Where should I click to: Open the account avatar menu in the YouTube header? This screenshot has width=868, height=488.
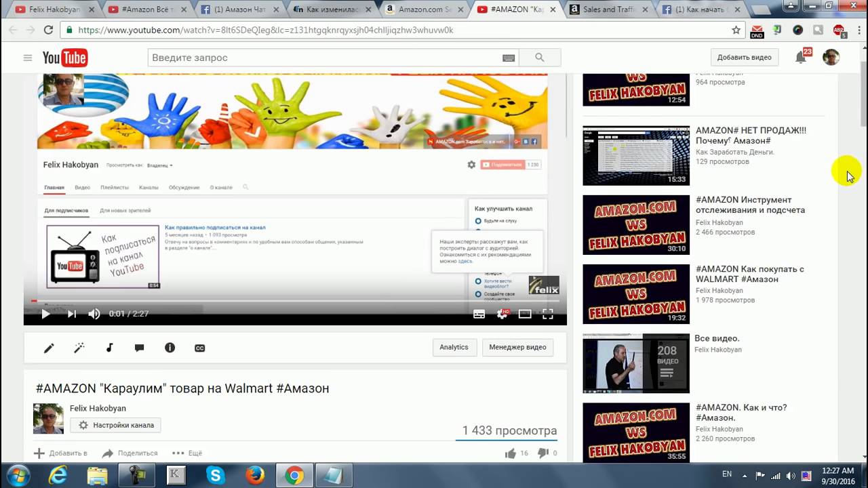point(831,58)
